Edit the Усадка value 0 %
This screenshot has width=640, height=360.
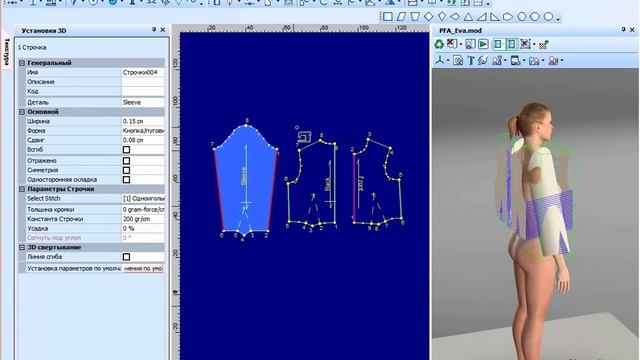(143, 228)
